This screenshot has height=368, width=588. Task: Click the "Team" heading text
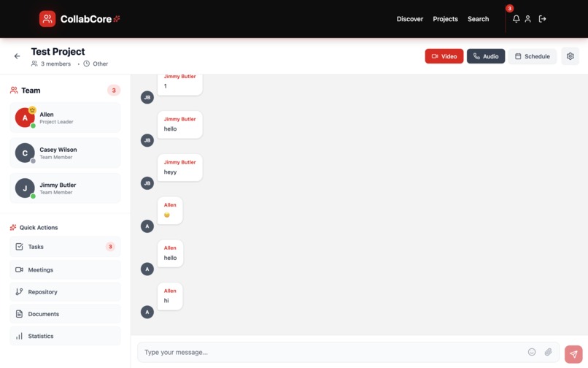pos(31,91)
